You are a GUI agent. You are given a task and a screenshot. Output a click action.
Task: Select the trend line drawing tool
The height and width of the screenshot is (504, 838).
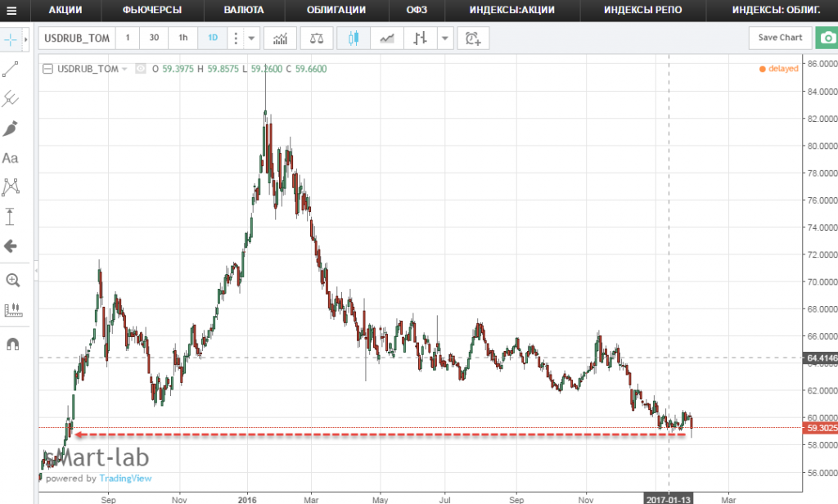(x=11, y=69)
